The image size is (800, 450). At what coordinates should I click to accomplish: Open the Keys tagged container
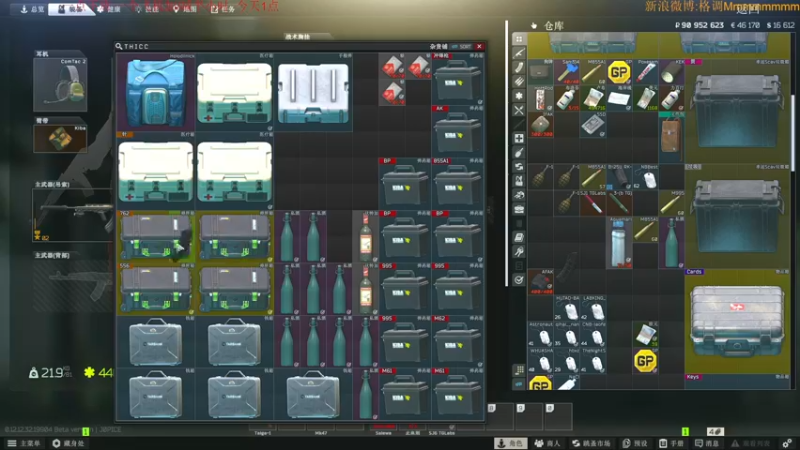coord(737,382)
